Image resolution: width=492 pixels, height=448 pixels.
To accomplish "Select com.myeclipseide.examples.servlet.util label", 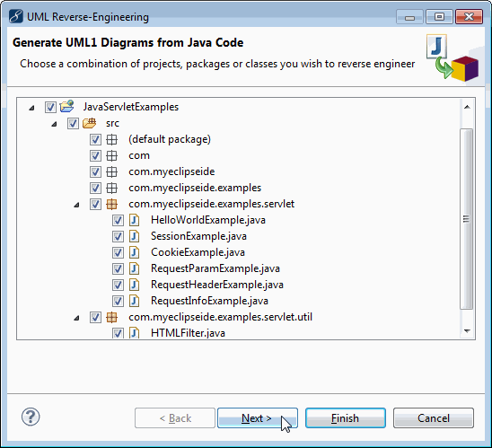I will (x=220, y=317).
